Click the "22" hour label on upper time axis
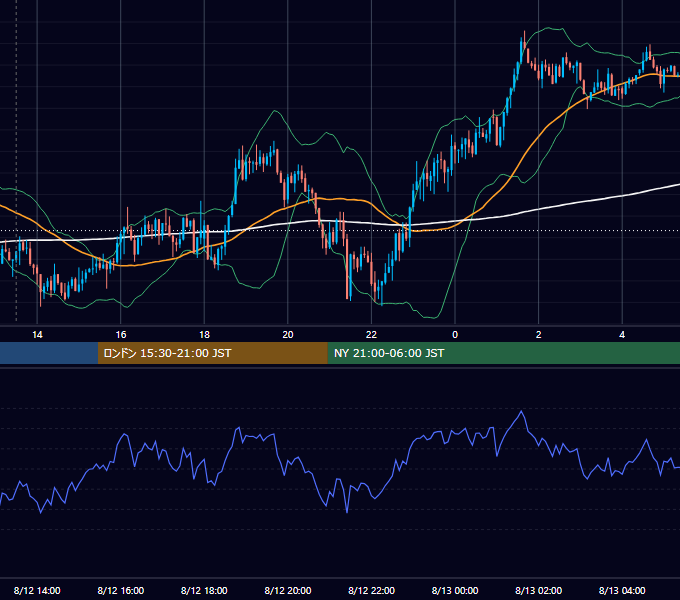 point(371,334)
